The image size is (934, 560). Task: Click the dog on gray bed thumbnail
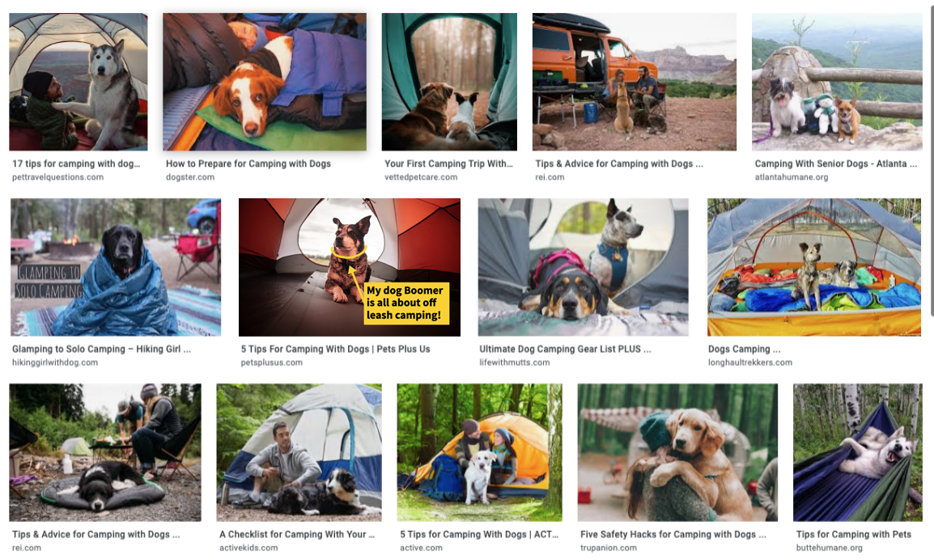click(105, 452)
